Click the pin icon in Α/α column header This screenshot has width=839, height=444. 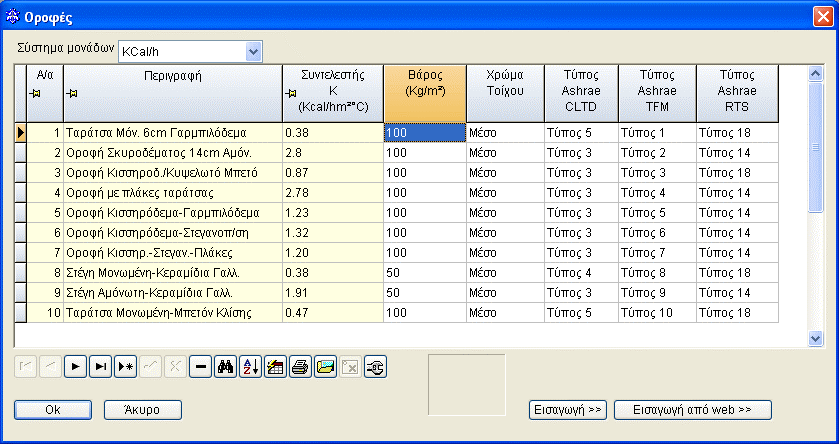point(35,94)
